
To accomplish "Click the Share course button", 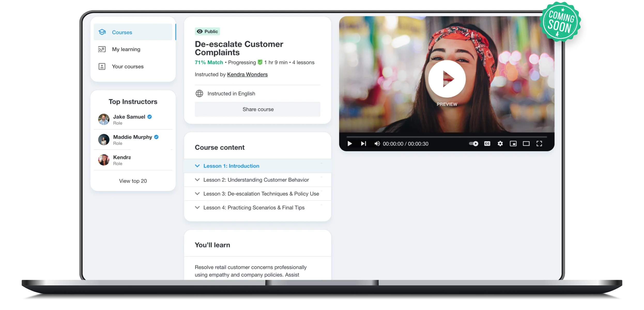I will tap(258, 109).
